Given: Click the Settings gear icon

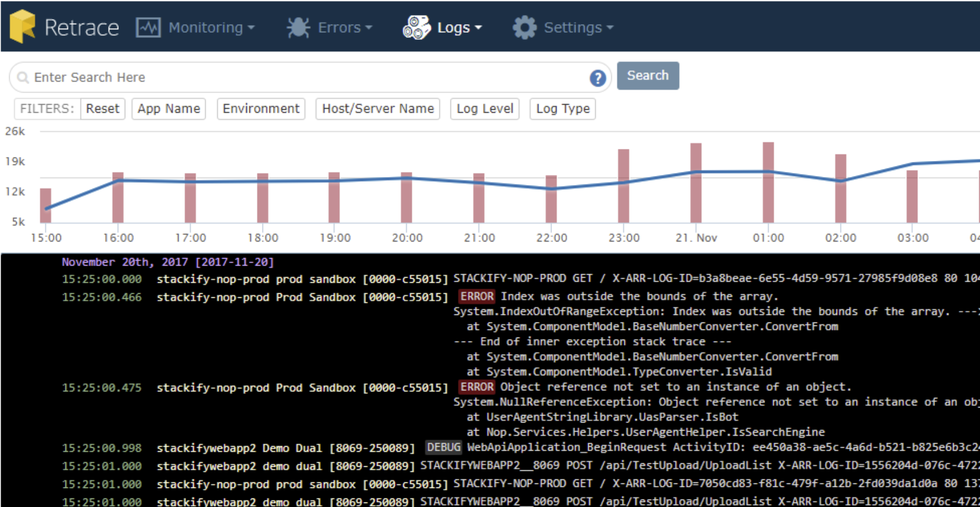Looking at the screenshot, I should (x=524, y=28).
